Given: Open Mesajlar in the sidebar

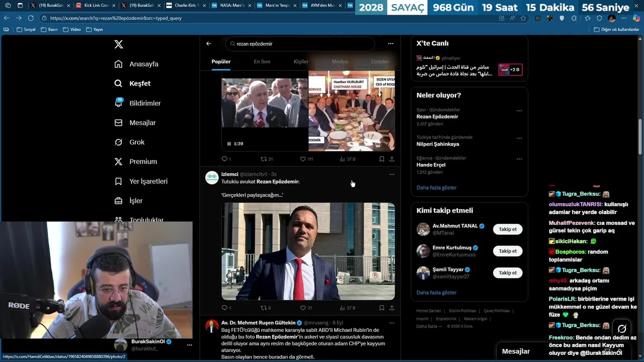Looking at the screenshot, I should tap(135, 123).
